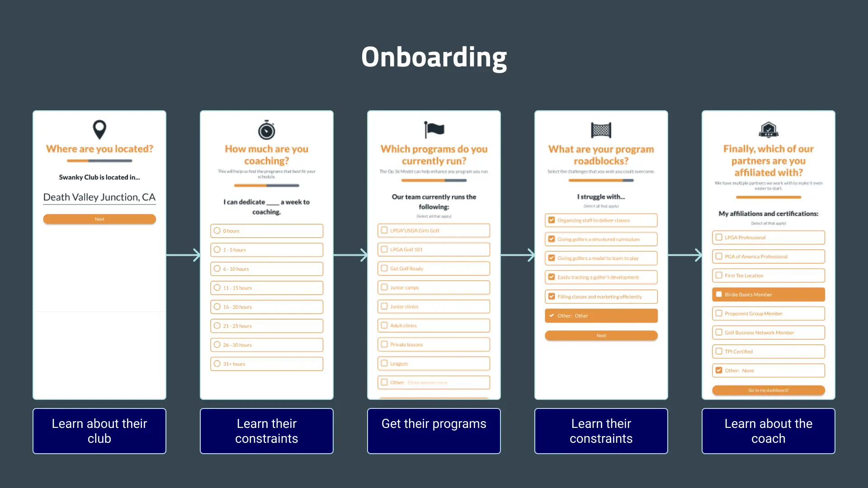
Task: Click Next button on location screen
Action: tap(99, 219)
